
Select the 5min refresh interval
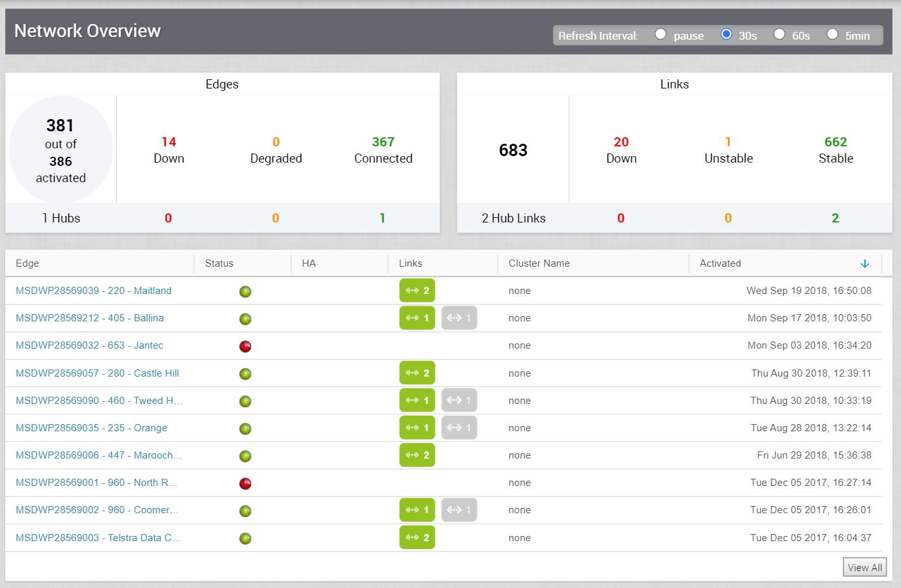(832, 34)
